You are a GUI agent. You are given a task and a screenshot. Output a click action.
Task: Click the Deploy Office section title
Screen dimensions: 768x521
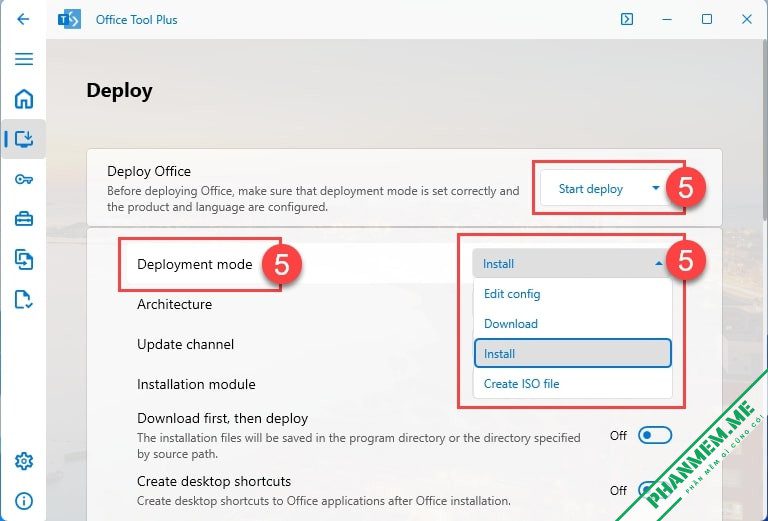coord(149,171)
